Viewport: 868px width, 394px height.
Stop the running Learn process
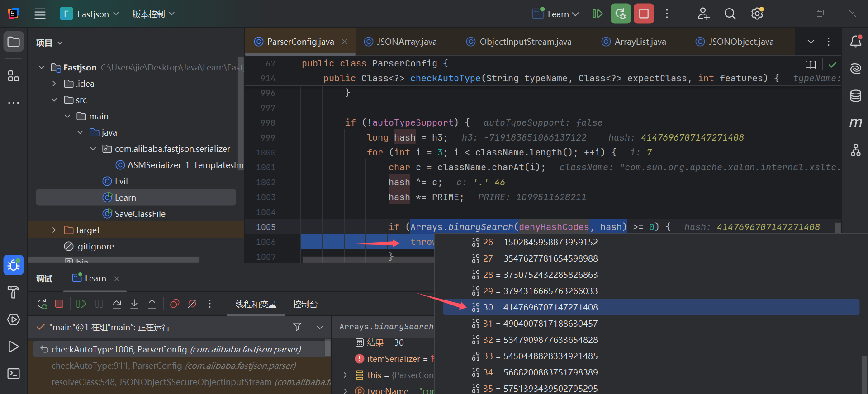(644, 14)
